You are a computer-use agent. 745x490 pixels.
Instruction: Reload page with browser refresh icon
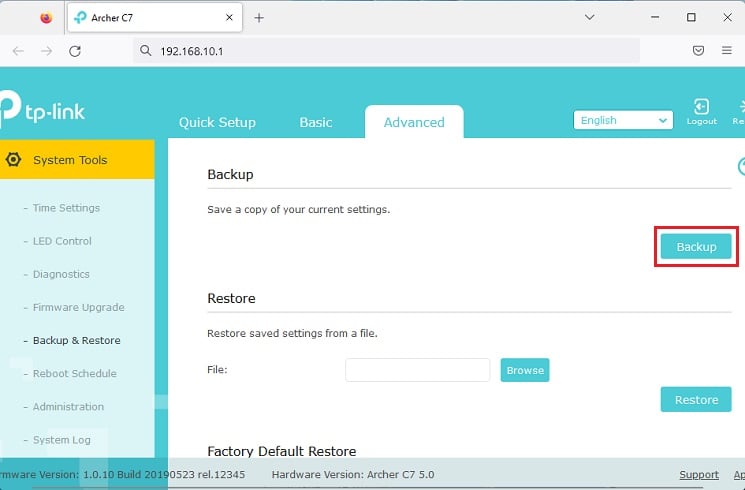coord(74,51)
